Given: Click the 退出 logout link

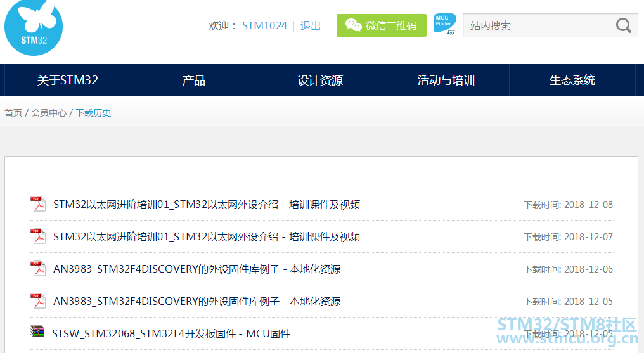Looking at the screenshot, I should pyautogui.click(x=310, y=26).
